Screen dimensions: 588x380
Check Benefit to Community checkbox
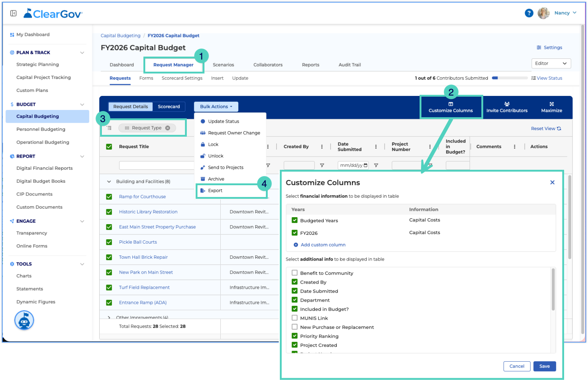coord(295,273)
